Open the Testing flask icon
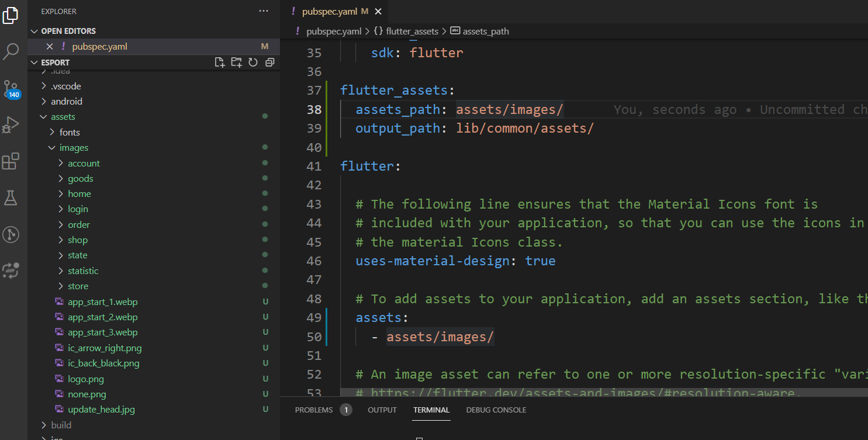 pos(11,198)
